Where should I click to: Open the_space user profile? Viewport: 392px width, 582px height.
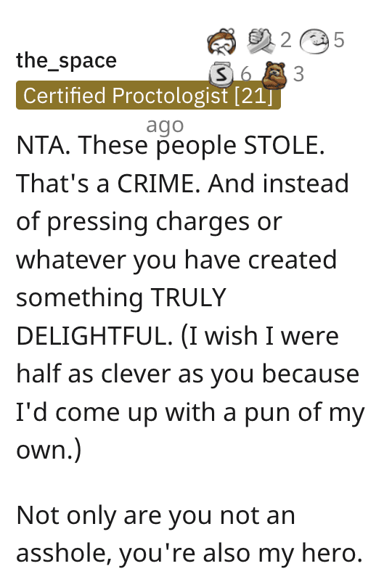(x=67, y=60)
